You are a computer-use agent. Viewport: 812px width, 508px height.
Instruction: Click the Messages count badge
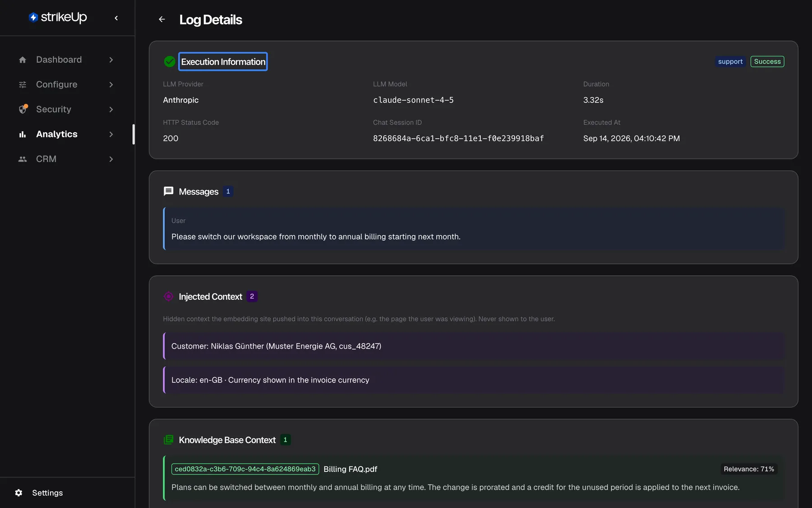228,191
